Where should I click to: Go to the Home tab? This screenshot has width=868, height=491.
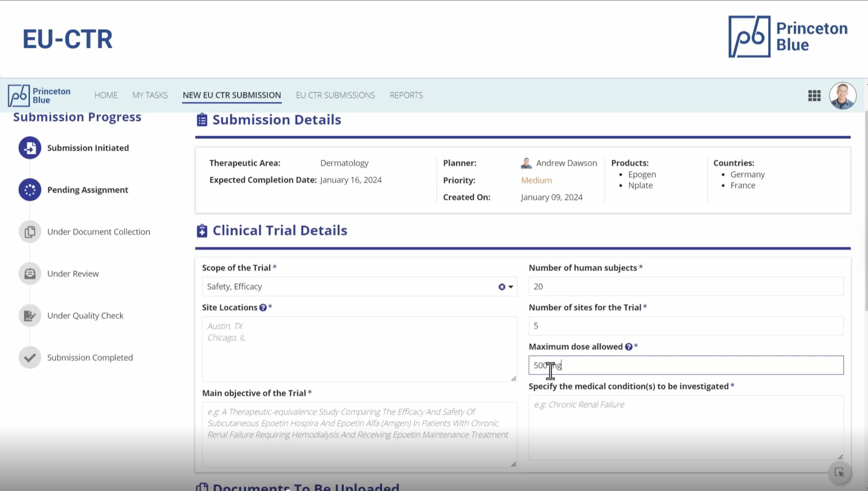(x=106, y=95)
